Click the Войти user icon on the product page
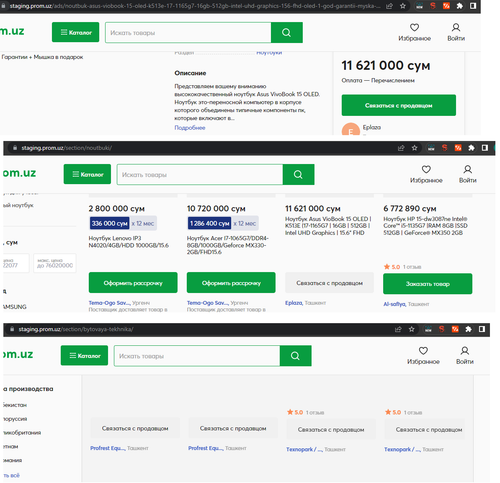500x483 pixels. (x=456, y=27)
